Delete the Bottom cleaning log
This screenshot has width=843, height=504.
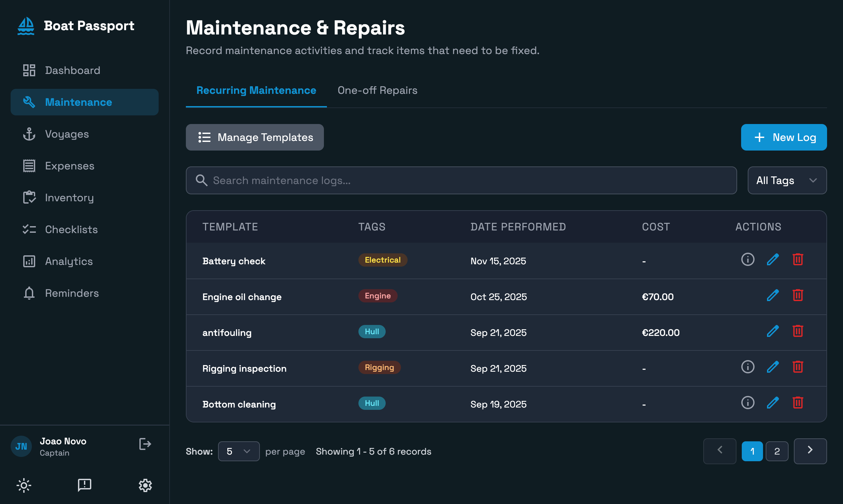[798, 403]
